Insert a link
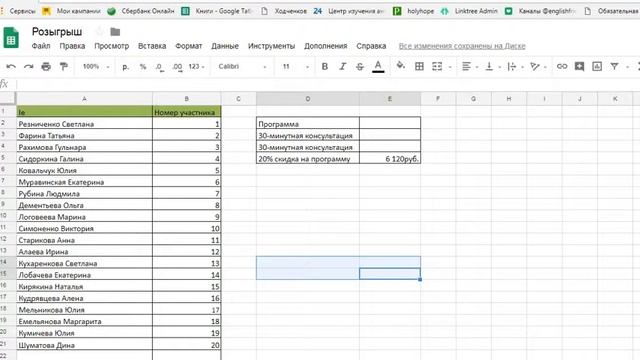Image resolution: width=640 pixels, height=360 pixels. tap(562, 66)
